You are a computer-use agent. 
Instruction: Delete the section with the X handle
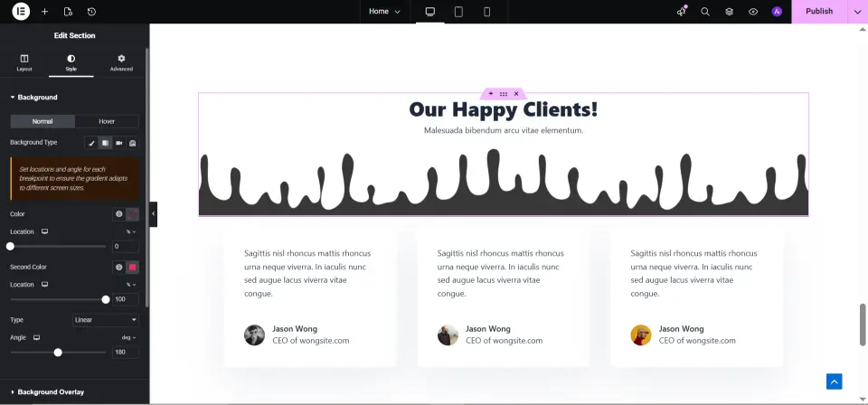[516, 94]
